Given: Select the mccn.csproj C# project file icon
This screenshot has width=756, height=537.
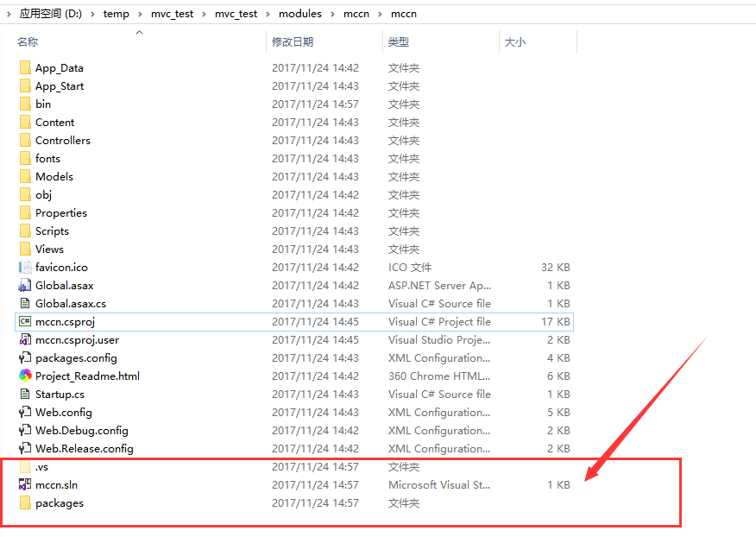Looking at the screenshot, I should [x=25, y=321].
